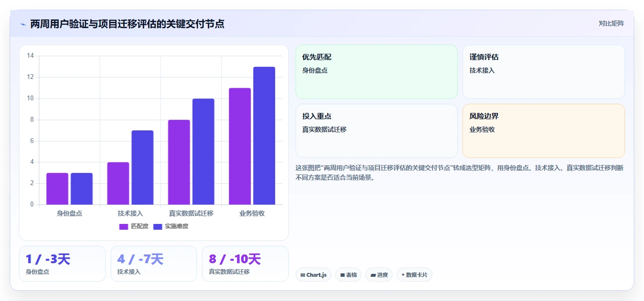Click the 进度 tag chip
Viewport: 644px width, 301px height.
click(379, 275)
